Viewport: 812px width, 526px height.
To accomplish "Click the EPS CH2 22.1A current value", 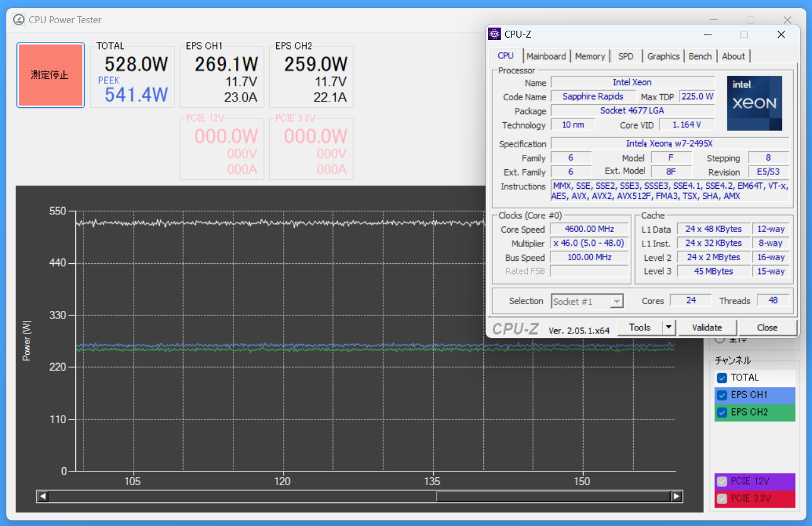I will [330, 98].
